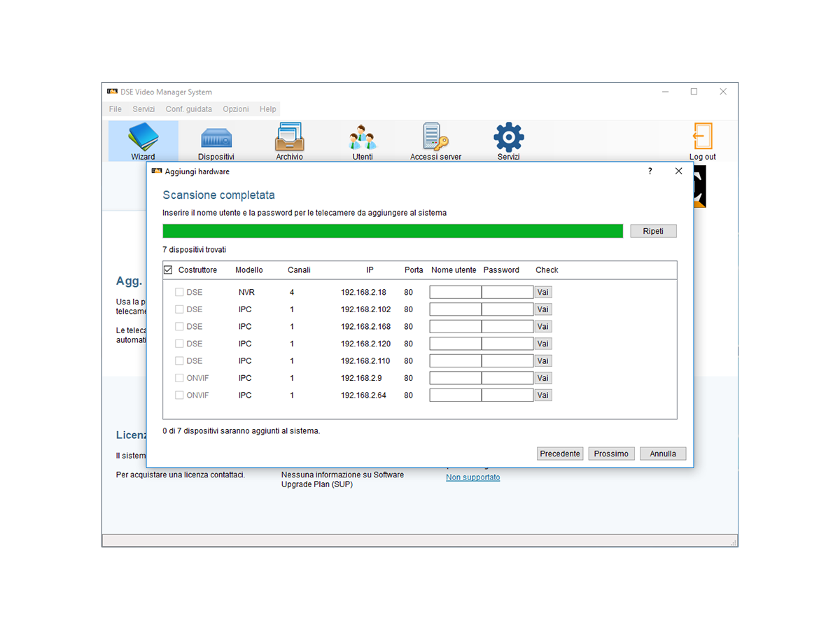The image size is (840, 630).
Task: Open the Dispositivi toolbar icon
Action: coord(216,139)
